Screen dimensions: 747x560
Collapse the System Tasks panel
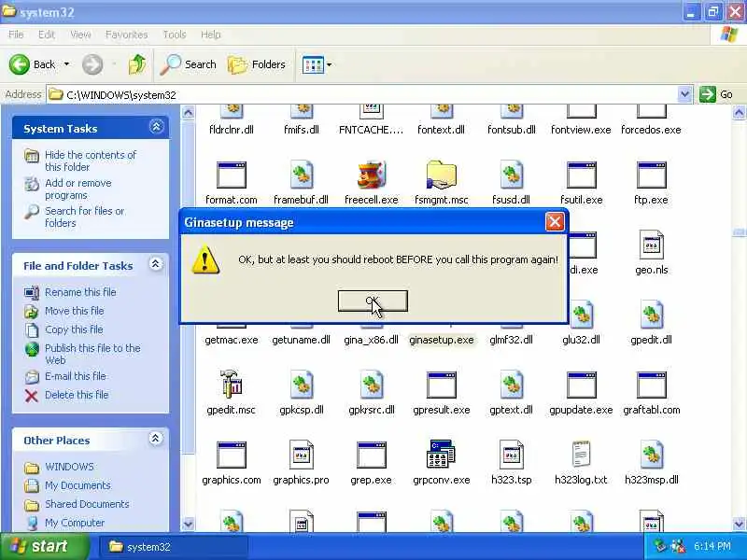click(156, 127)
